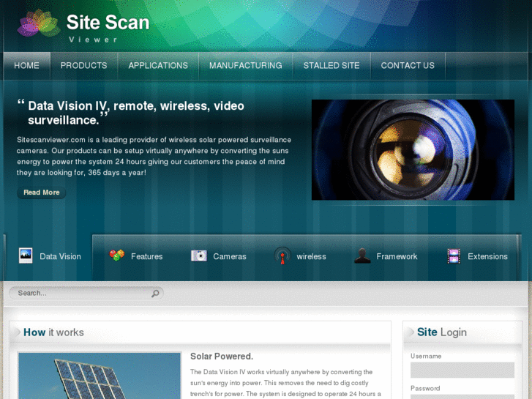
Task: Switch to the Framework tab label
Action: pos(397,256)
